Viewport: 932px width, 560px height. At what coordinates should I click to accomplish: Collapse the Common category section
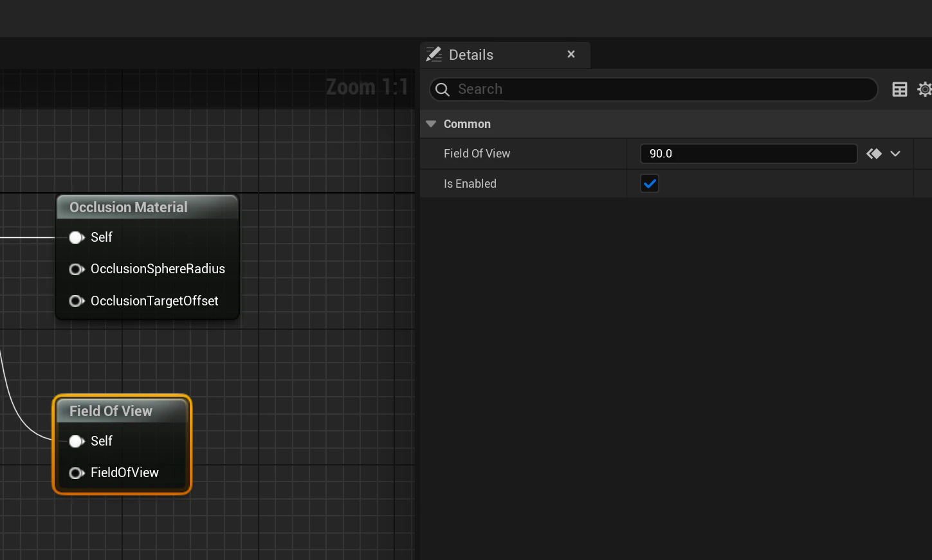click(431, 124)
